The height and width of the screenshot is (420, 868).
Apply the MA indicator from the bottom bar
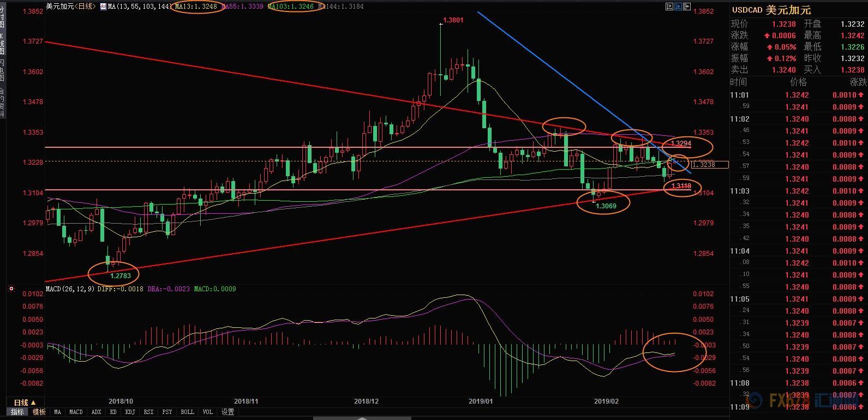point(57,412)
